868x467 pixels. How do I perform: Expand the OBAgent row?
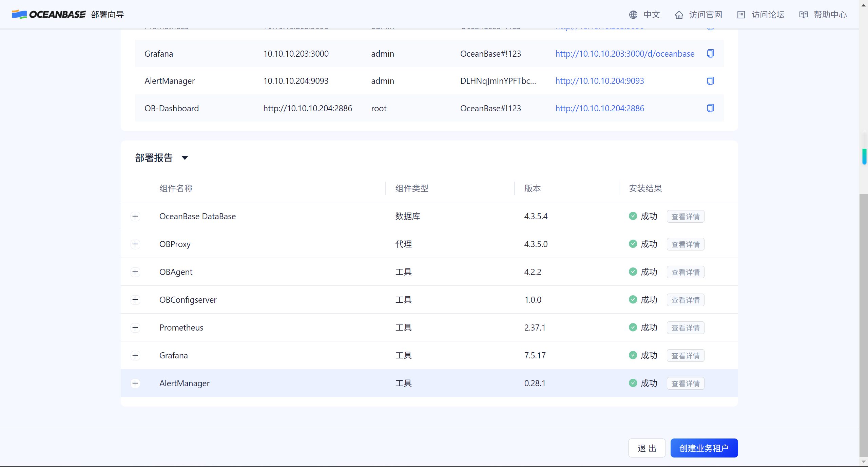(x=135, y=272)
